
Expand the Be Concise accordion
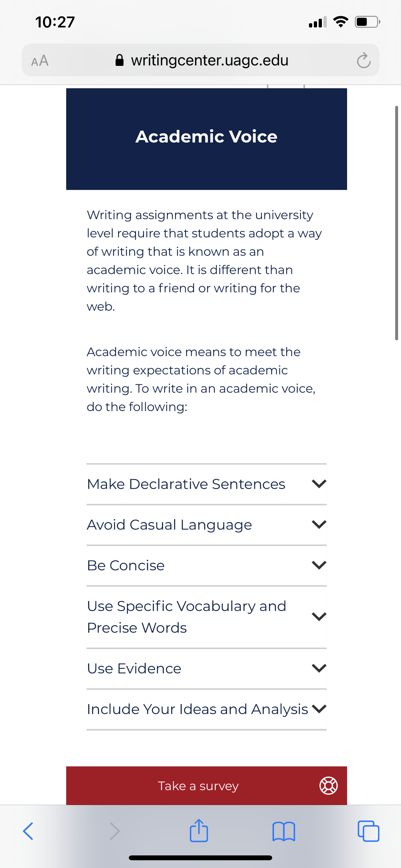coord(207,565)
